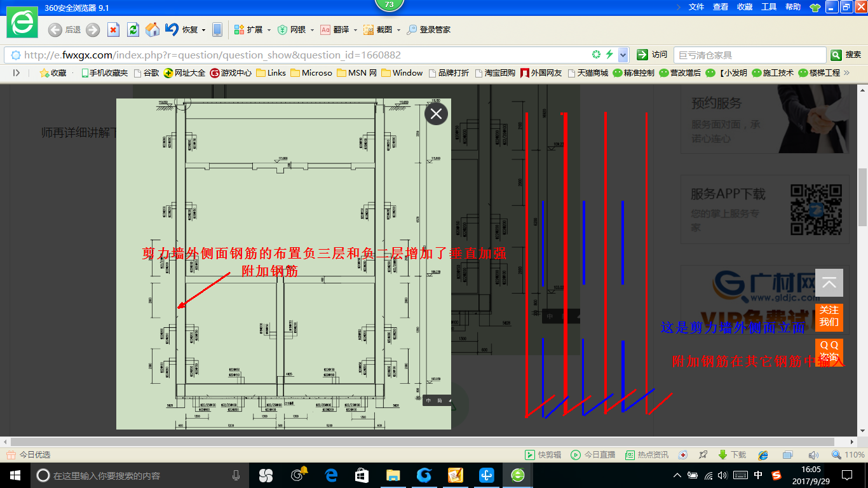Open 热点资讯 in status bar
Screen dimensions: 868x488
point(647,455)
